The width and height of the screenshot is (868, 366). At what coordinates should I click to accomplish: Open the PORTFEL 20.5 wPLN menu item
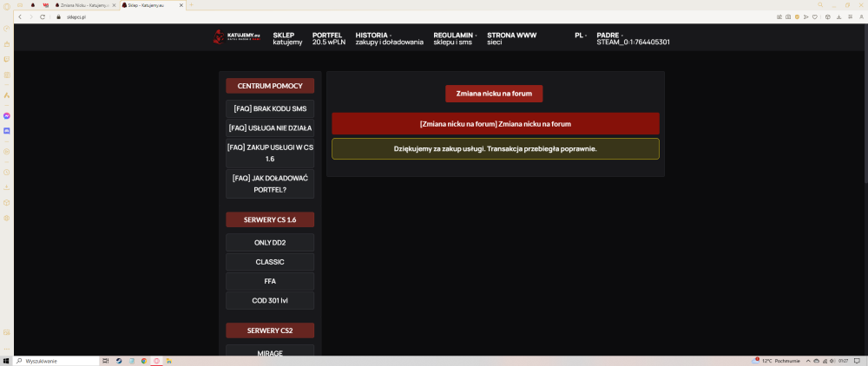328,38
